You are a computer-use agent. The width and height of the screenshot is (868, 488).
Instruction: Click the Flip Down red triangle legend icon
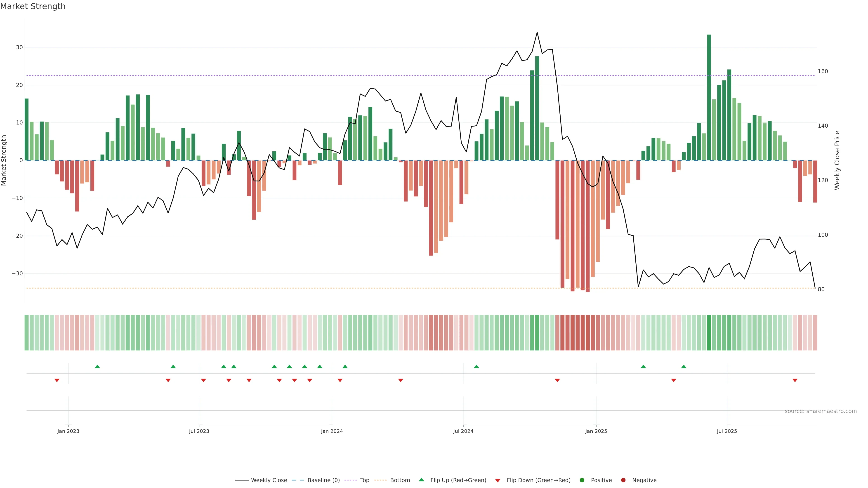coord(498,481)
